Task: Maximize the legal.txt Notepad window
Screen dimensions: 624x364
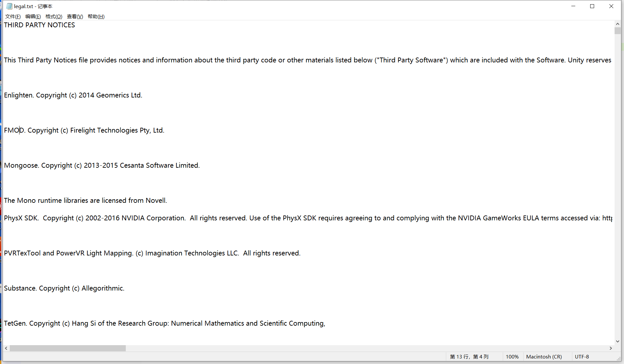Action: point(592,6)
